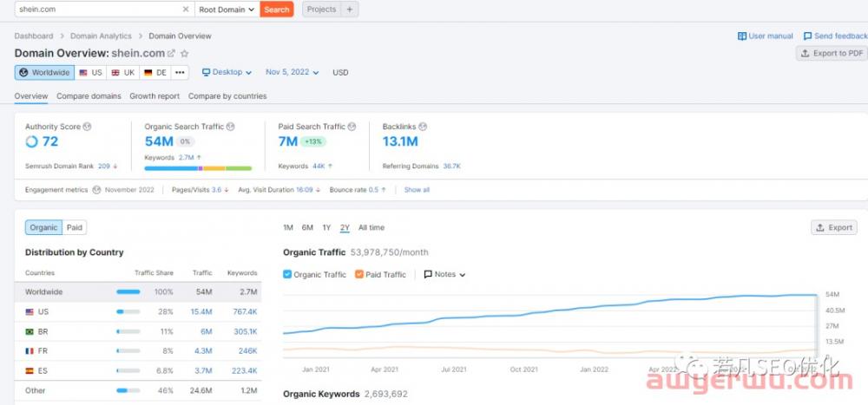Select the UK database filter
This screenshot has width=868, height=405.
click(123, 73)
